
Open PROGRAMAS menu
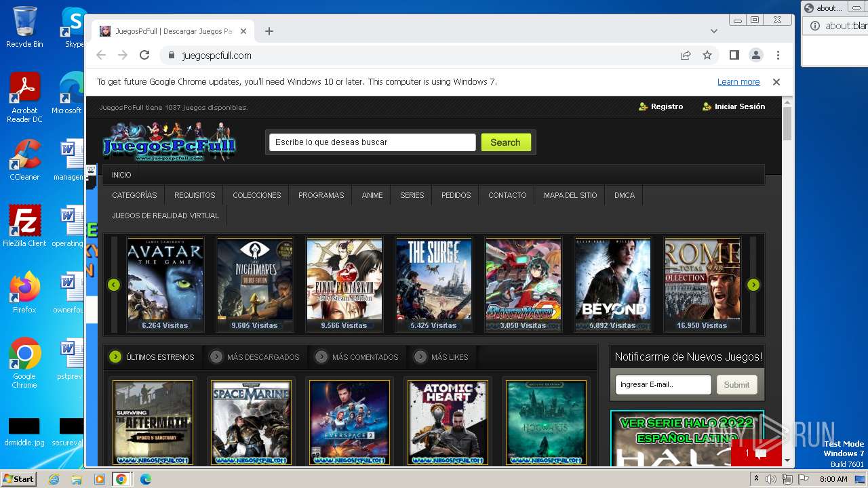(321, 195)
